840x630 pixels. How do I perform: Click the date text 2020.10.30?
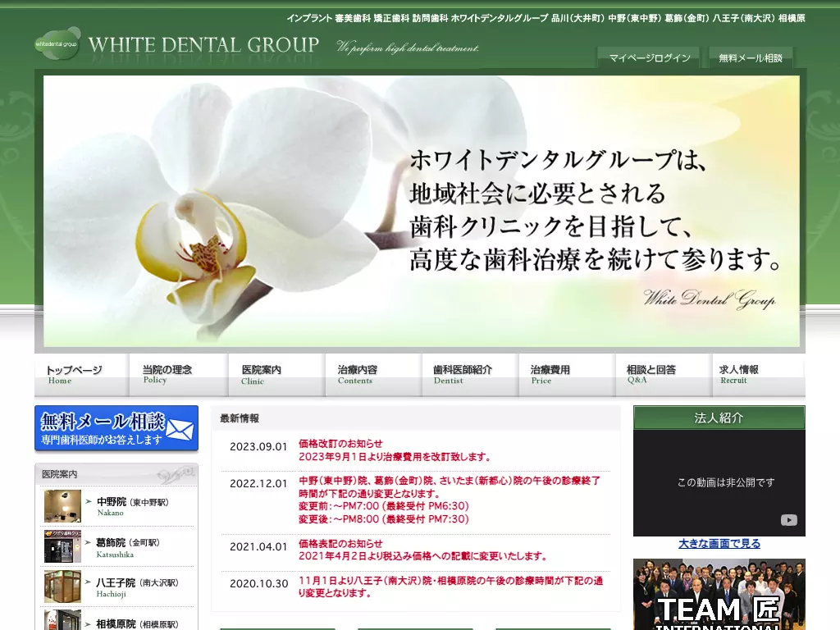[258, 584]
